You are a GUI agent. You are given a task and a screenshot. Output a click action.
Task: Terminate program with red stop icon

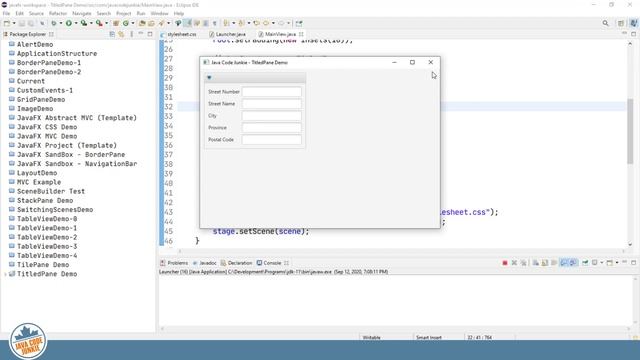[505, 263]
